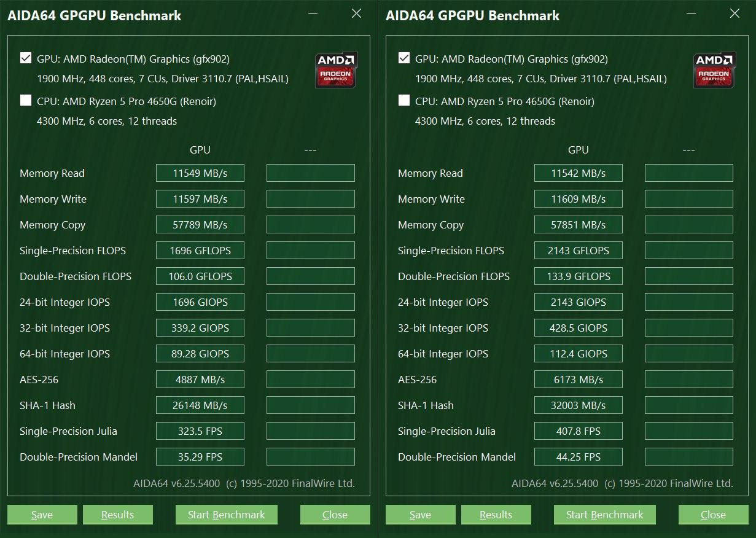Click 35.29 FPS Mandel result
Image resolution: width=756 pixels, height=538 pixels.
coord(200,457)
